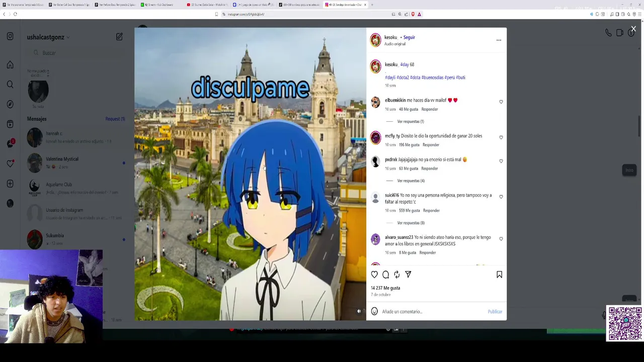Click the Instagram logo in the sidebar
This screenshot has height=362, width=644.
(10, 36)
